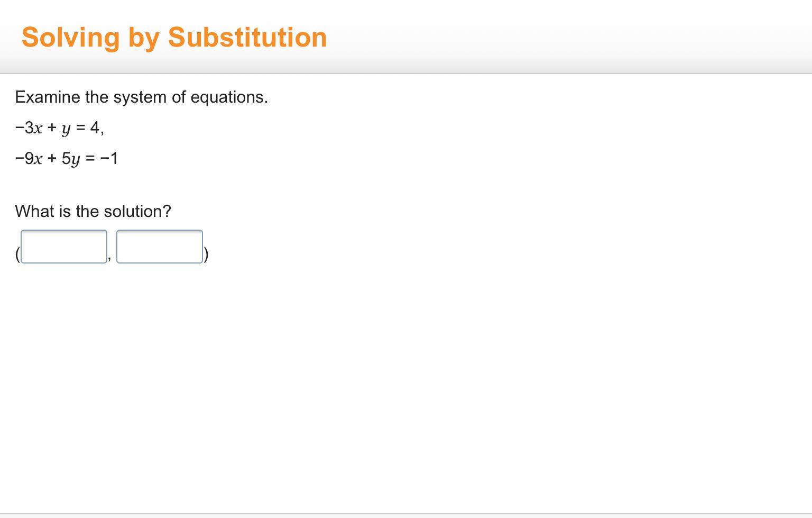812x518 pixels.
Task: Click the −3x term in the first equation
Action: click(x=29, y=128)
